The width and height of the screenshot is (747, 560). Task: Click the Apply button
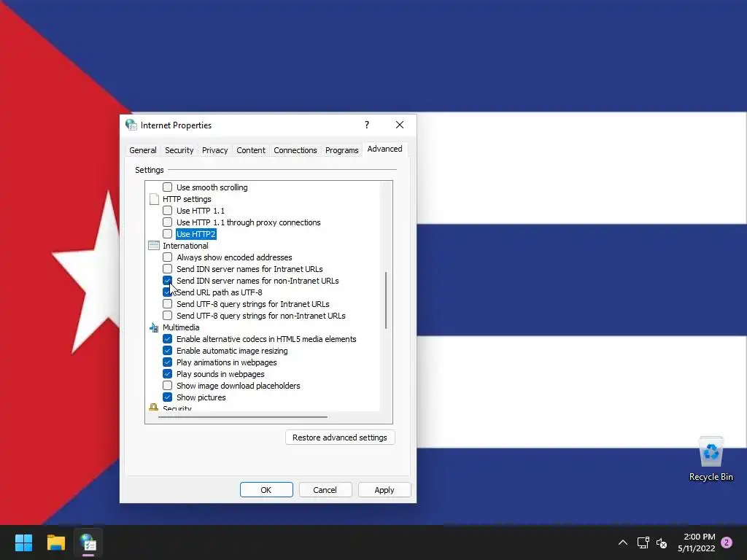[384, 489]
